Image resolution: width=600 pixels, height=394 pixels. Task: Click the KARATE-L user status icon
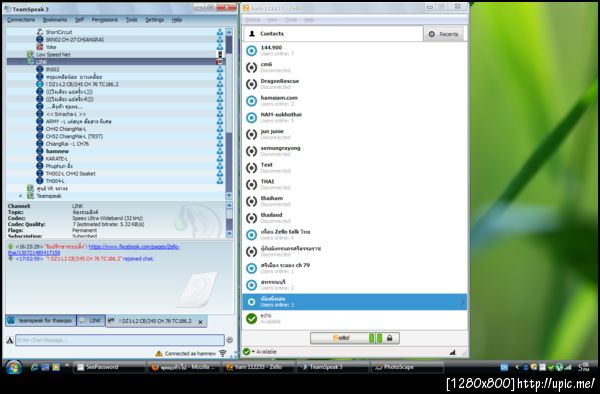click(x=39, y=159)
